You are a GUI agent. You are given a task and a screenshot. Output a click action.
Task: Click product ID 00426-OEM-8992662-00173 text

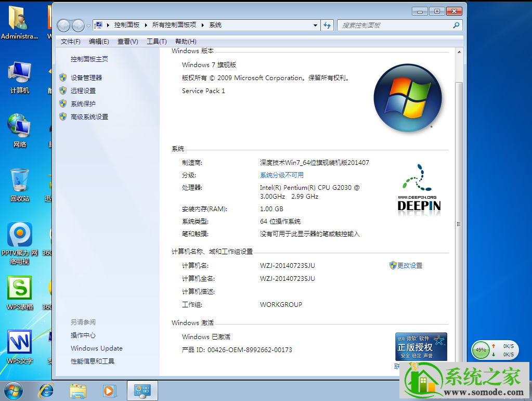pyautogui.click(x=250, y=350)
